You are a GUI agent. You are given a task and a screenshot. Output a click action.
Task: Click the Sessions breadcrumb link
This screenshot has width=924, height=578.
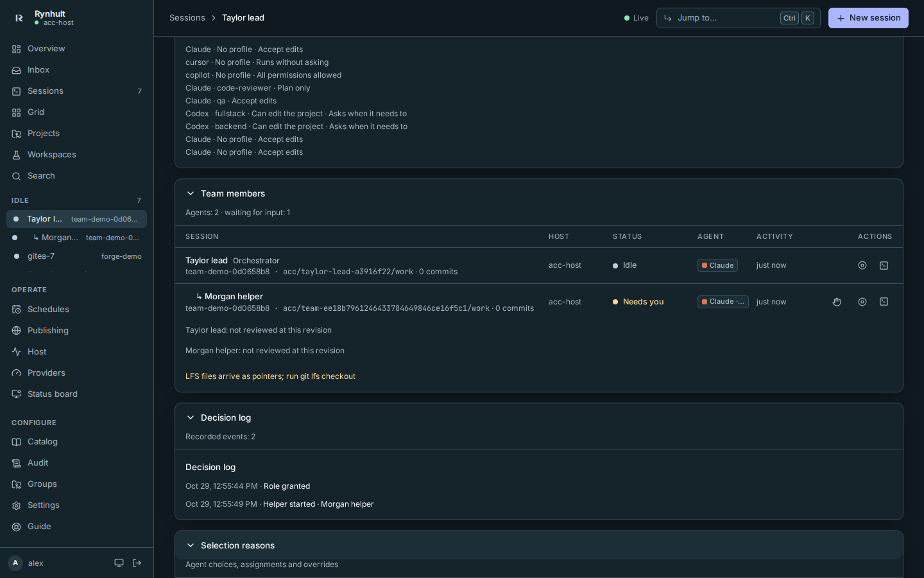187,18
